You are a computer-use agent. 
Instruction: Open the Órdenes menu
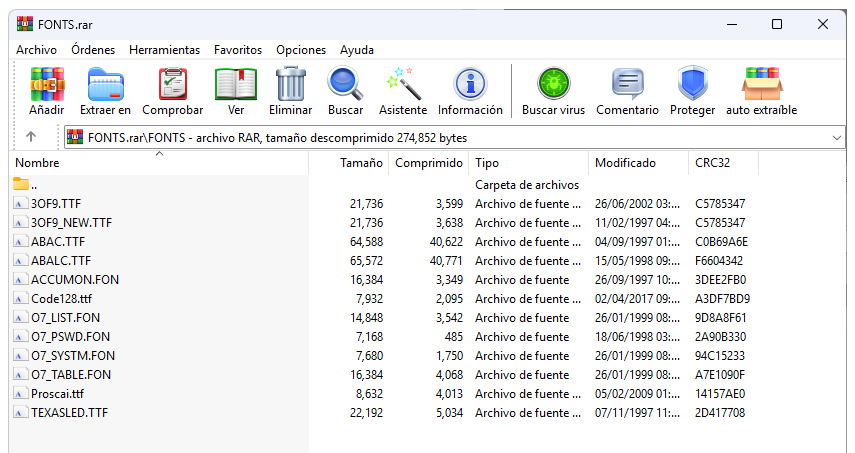pyautogui.click(x=93, y=50)
